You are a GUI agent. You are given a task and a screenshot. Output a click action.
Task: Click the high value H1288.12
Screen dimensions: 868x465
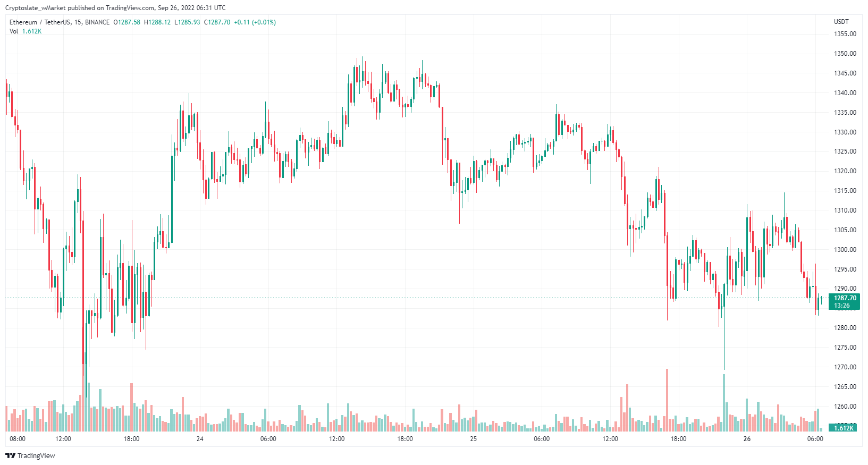157,22
